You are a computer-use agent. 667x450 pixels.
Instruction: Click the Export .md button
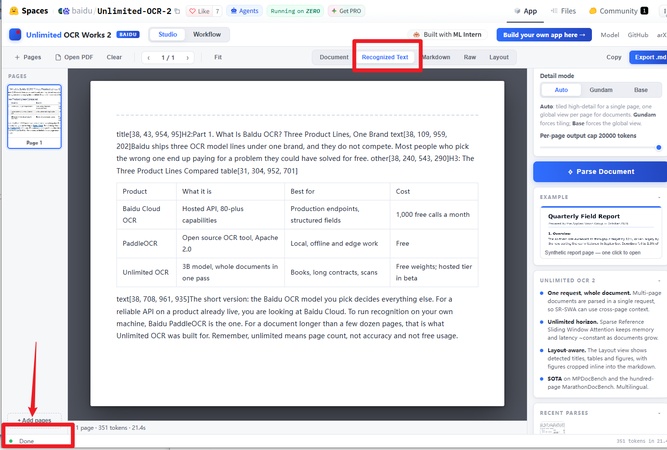648,57
